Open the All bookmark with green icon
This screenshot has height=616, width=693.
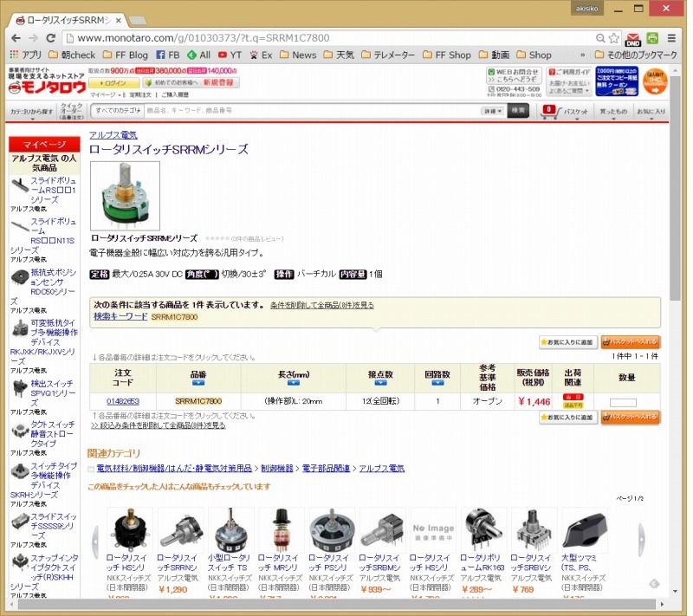[199, 55]
